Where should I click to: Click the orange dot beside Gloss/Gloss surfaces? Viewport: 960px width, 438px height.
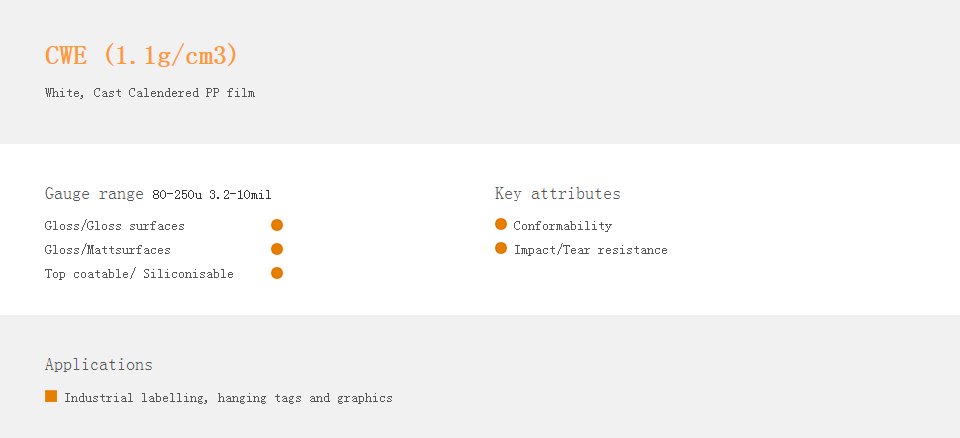click(277, 225)
